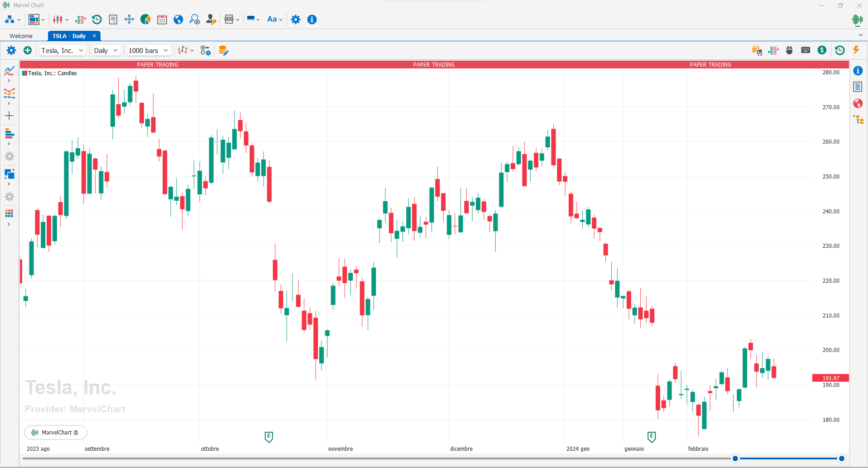Click the MarvelChart ® button

(x=56, y=433)
